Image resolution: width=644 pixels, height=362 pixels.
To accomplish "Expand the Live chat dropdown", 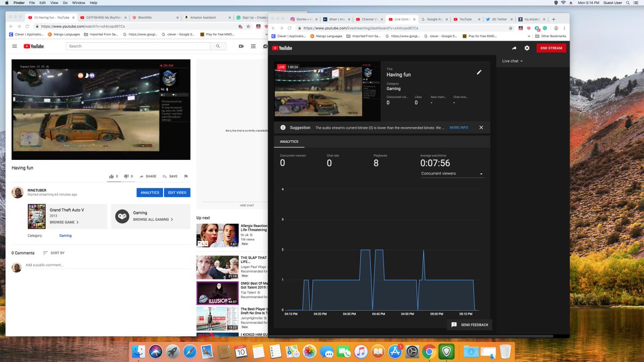I will coord(513,61).
